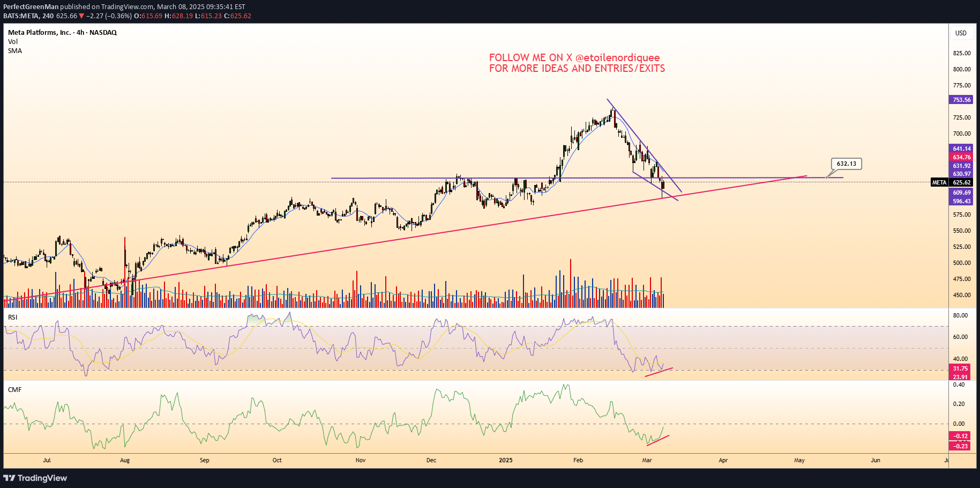This screenshot has height=488, width=980.
Task: Select the CMF pane label
Action: tap(15, 390)
